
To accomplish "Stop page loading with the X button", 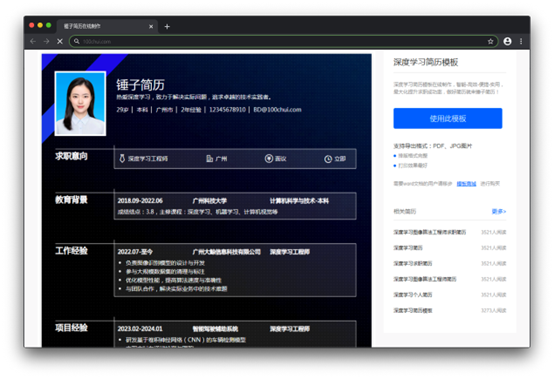I will [60, 41].
